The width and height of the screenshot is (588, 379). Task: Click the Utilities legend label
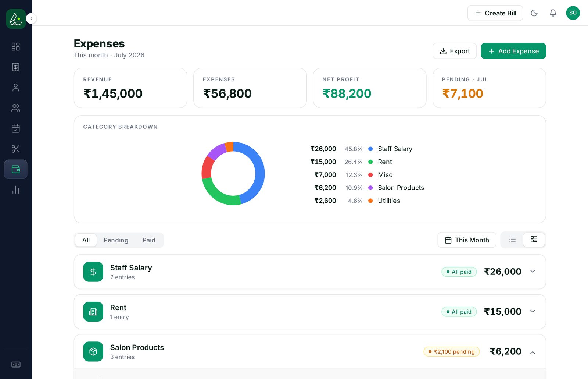(389, 201)
